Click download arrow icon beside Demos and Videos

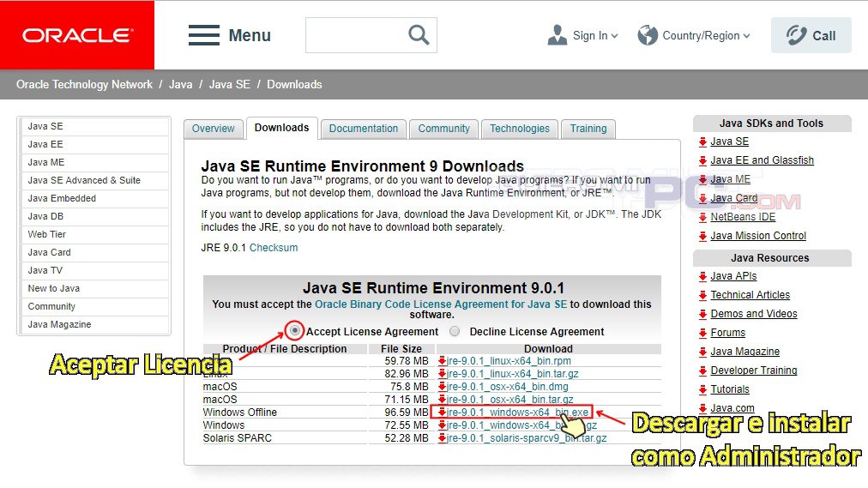coord(702,314)
